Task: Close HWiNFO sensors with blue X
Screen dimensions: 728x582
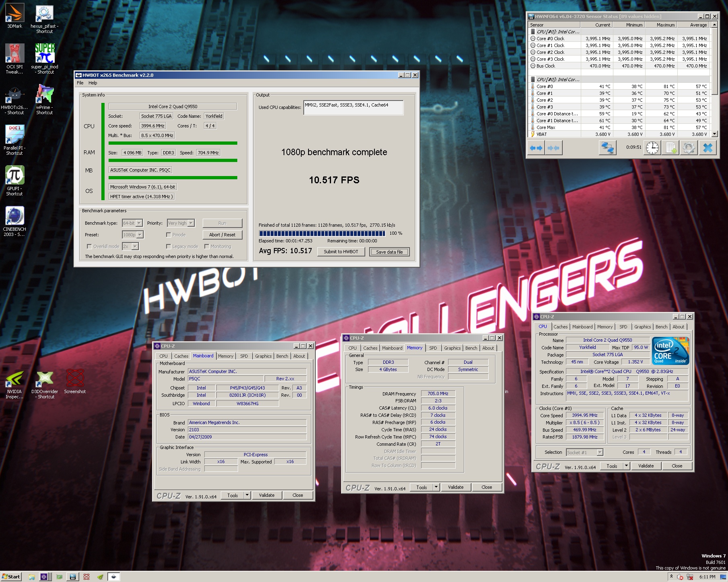Action: (708, 148)
